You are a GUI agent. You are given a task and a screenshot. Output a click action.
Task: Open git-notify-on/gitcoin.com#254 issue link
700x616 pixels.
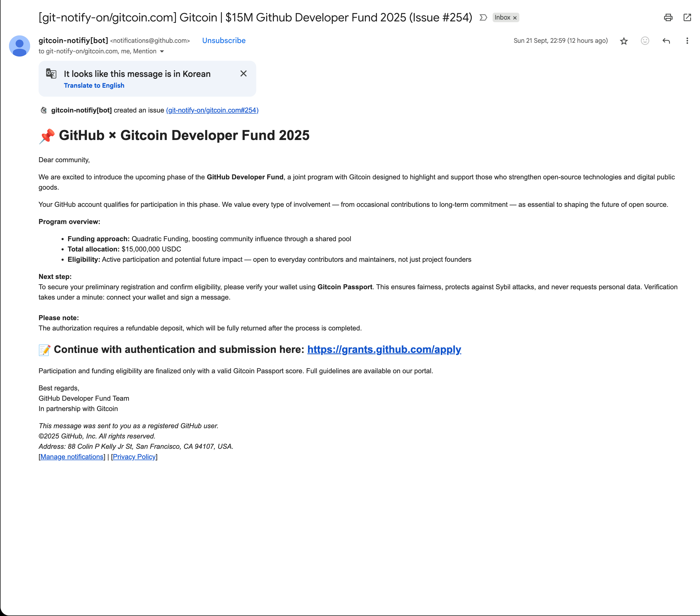click(x=212, y=110)
